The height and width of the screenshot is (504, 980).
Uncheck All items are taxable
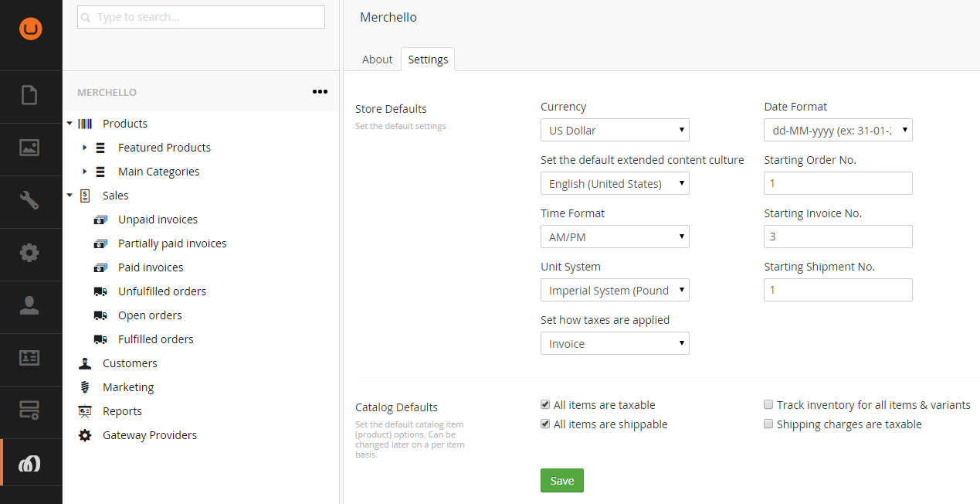(545, 405)
